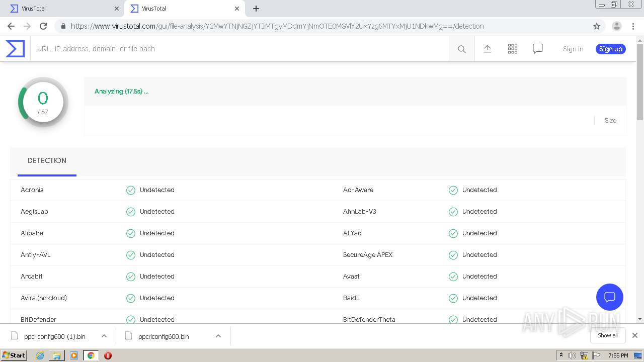Click Baidu undetected checkmark icon
The width and height of the screenshot is (644, 362).
click(453, 298)
